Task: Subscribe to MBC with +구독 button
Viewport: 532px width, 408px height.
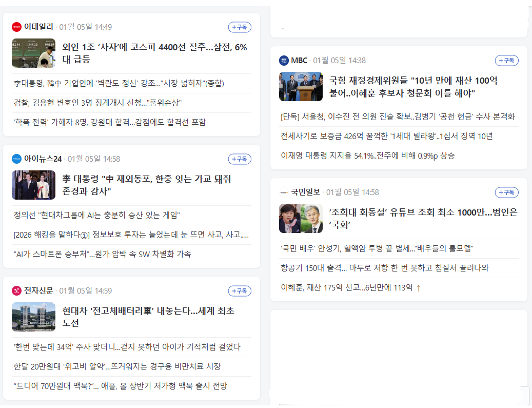Action: (x=506, y=61)
